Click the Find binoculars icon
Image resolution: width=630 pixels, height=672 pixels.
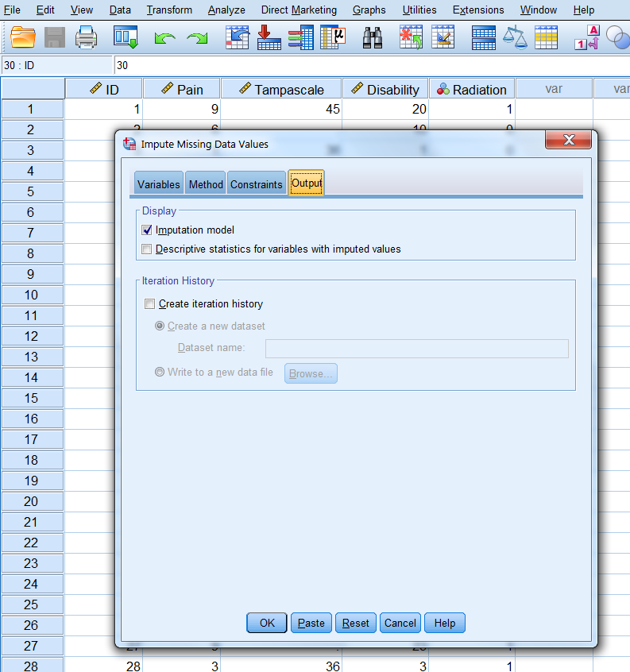point(373,37)
